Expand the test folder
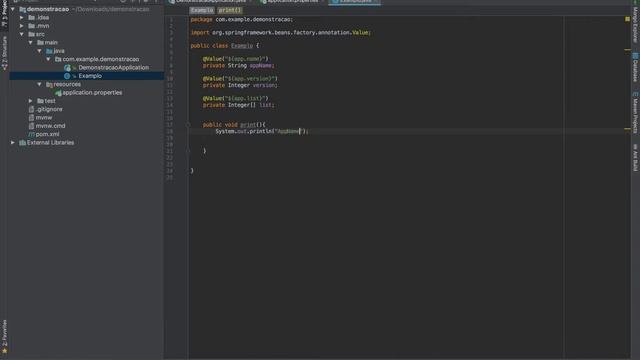 pyautogui.click(x=31, y=101)
